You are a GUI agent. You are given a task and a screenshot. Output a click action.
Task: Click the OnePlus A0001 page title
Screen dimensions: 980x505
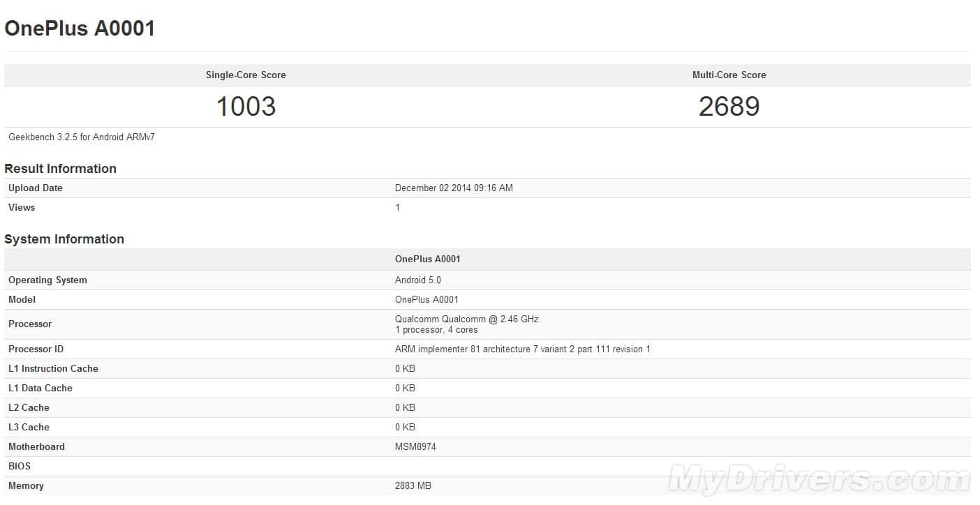pyautogui.click(x=79, y=29)
